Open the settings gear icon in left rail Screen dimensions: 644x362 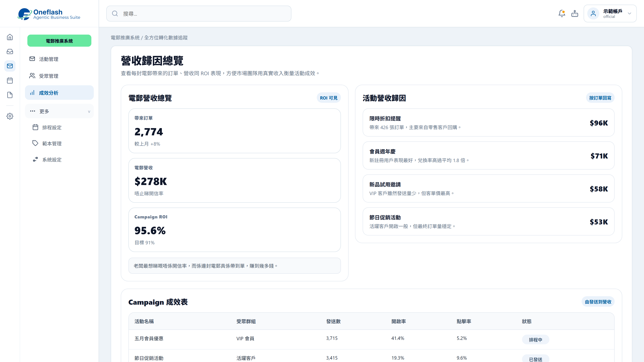pos(10,116)
